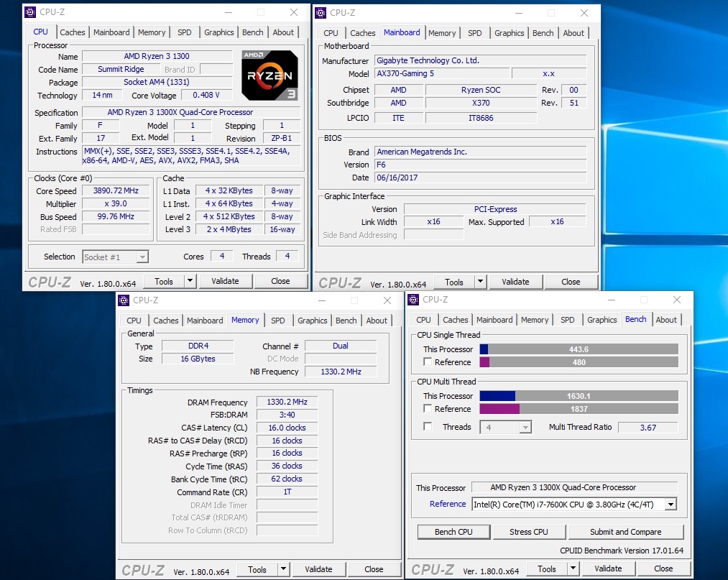This screenshot has width=728, height=580.
Task: Select the CPU tab in the Memory window
Action: (134, 321)
